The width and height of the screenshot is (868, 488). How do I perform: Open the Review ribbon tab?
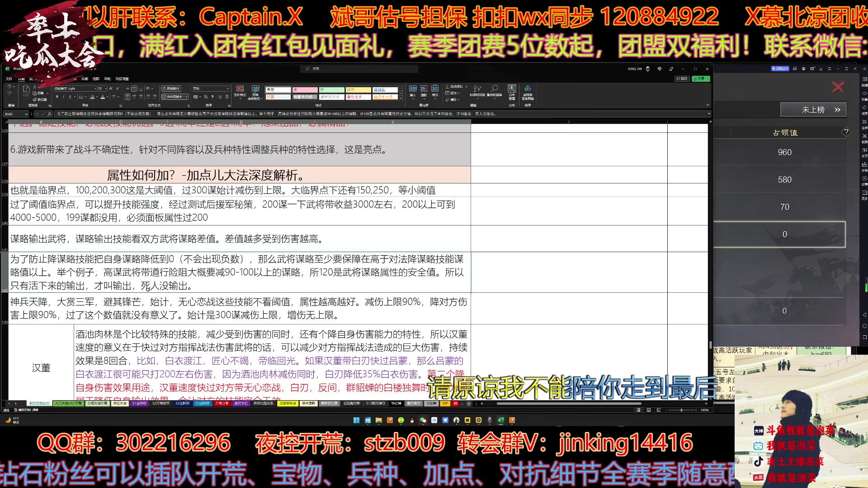85,79
